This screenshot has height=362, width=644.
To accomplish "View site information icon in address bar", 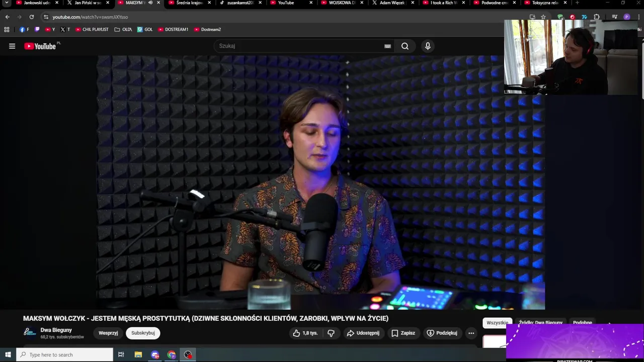I will (46, 17).
